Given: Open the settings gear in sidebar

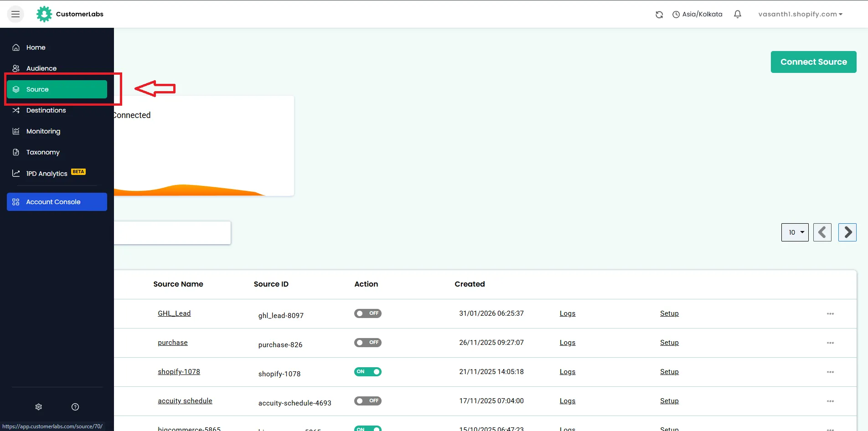Looking at the screenshot, I should tap(39, 407).
